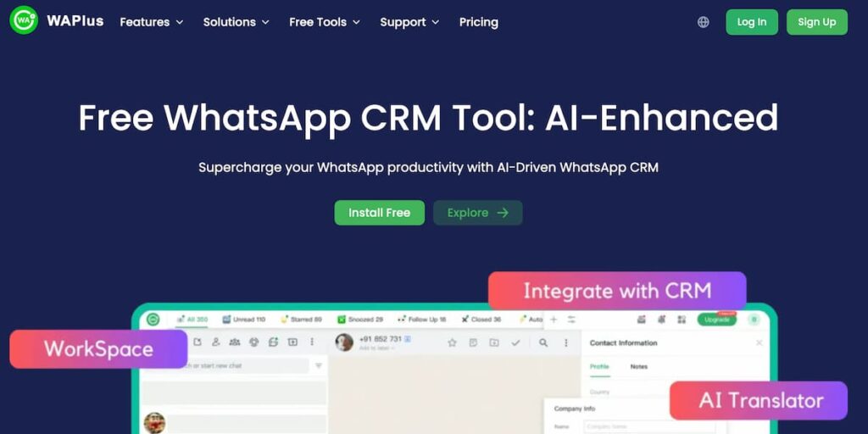Select the Starred 80 tab
The width and height of the screenshot is (868, 434).
tap(301, 320)
